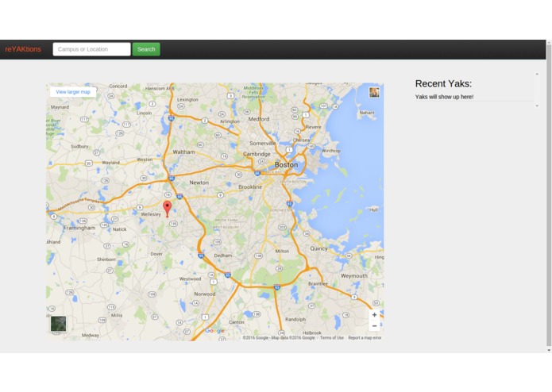The image size is (552, 392).
Task: Open the View larger map link
Action: click(73, 92)
